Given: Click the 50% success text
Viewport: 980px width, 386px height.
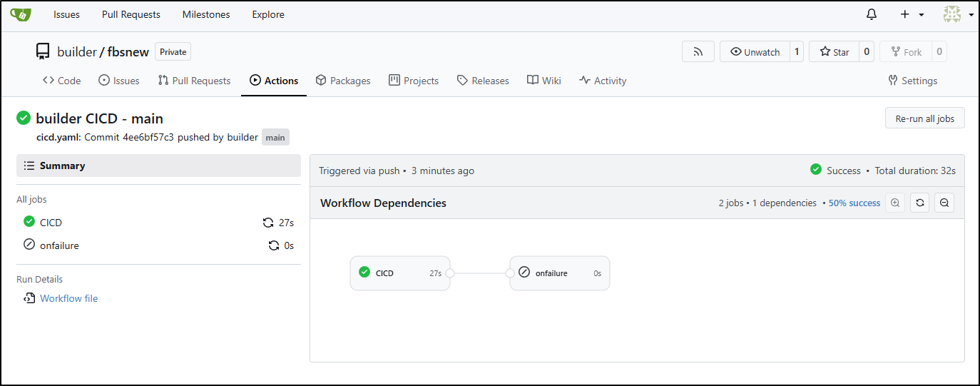Looking at the screenshot, I should pyautogui.click(x=854, y=203).
